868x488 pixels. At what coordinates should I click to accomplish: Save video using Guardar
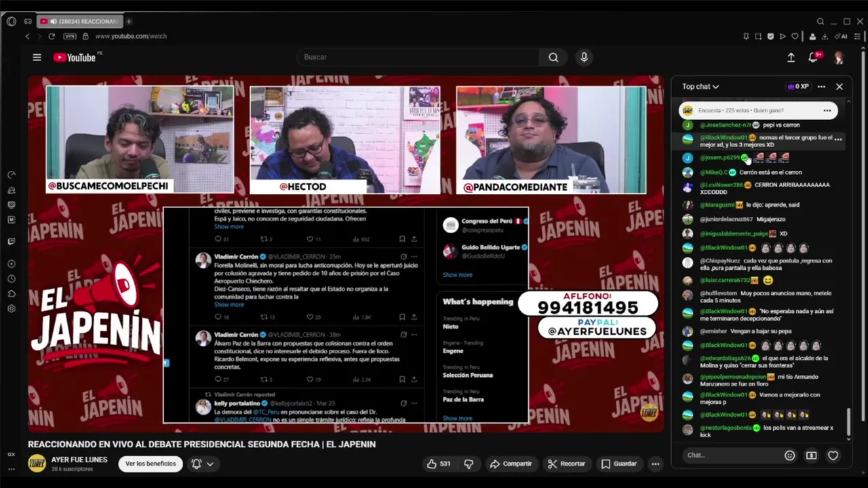point(619,464)
